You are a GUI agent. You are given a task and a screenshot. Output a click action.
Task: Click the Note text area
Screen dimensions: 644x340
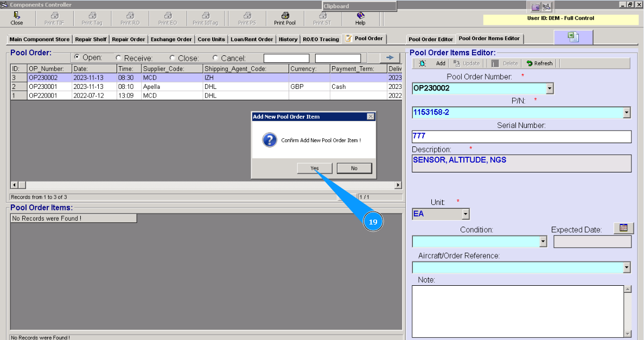pyautogui.click(x=518, y=311)
